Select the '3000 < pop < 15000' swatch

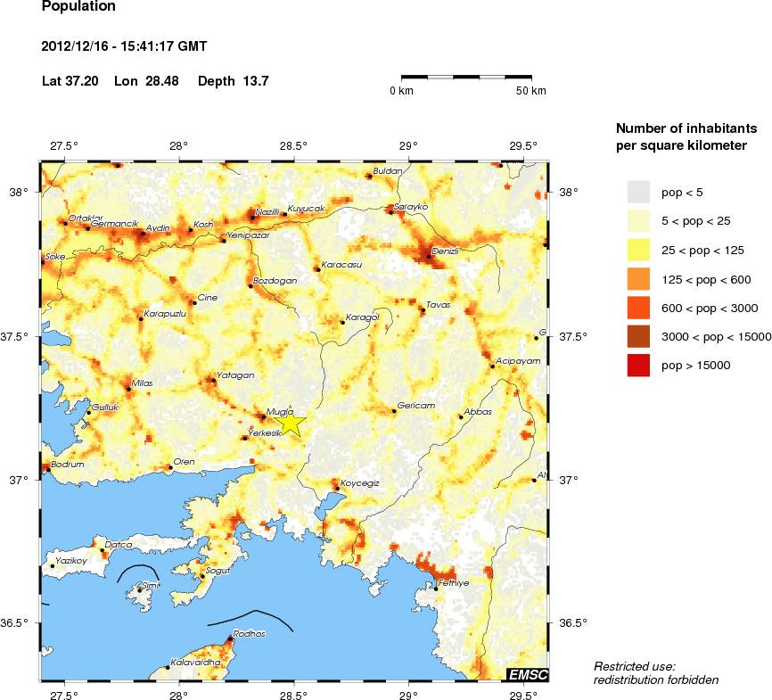[x=638, y=336]
